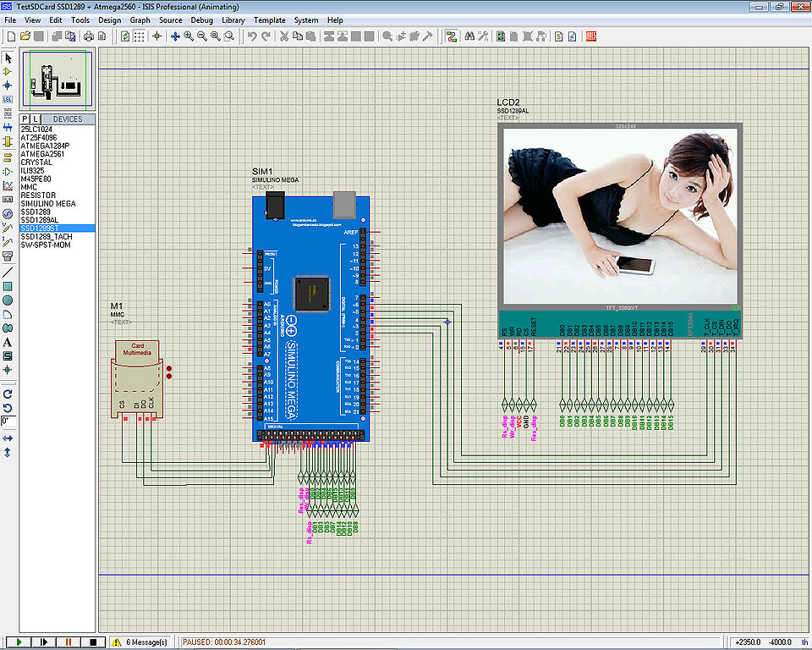Screen dimensions: 812x650
Task: Open Property Assignment Tool
Action: point(483,36)
